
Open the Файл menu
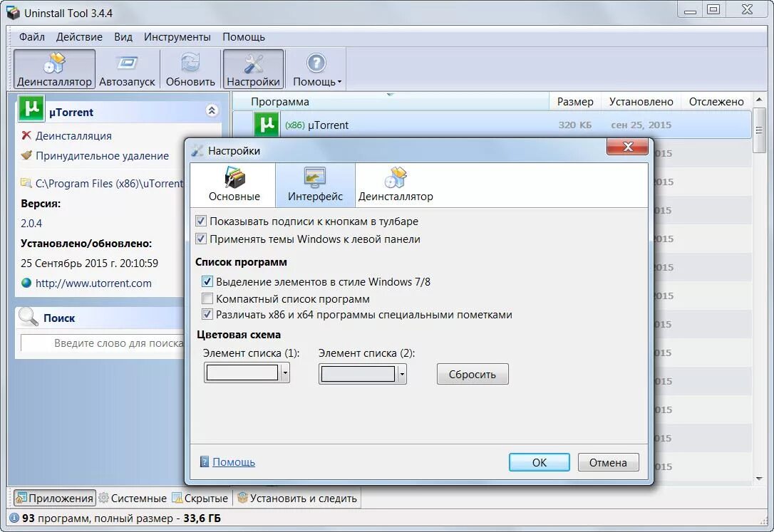(31, 37)
